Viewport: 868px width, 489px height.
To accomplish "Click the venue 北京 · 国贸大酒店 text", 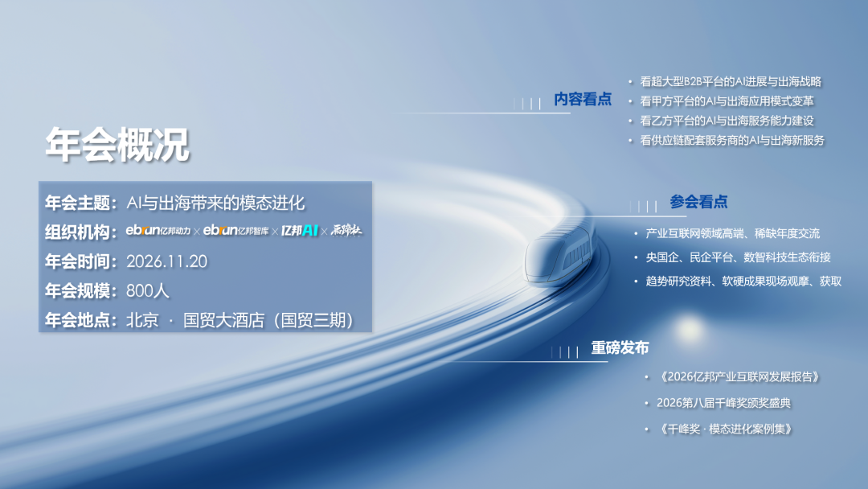I will 240,320.
